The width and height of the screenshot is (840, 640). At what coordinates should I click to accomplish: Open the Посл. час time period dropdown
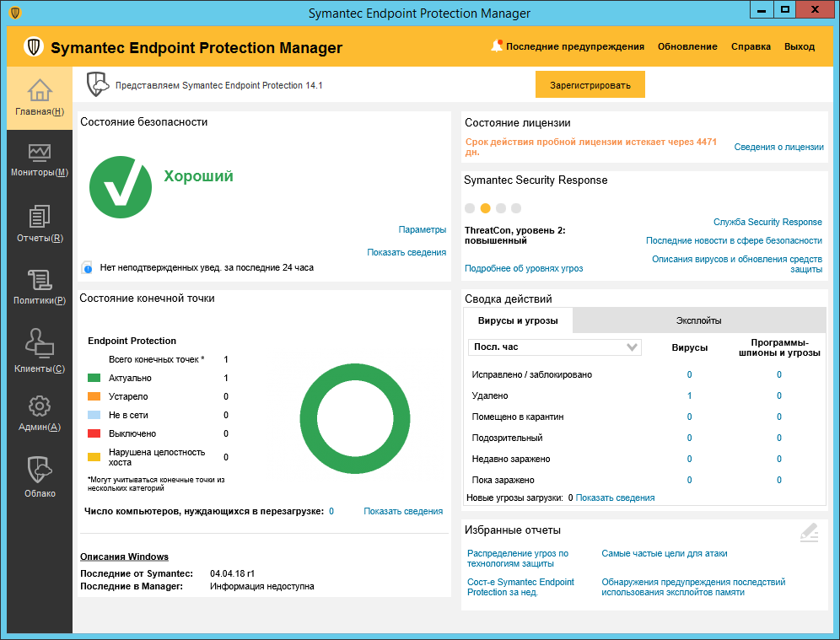click(554, 347)
